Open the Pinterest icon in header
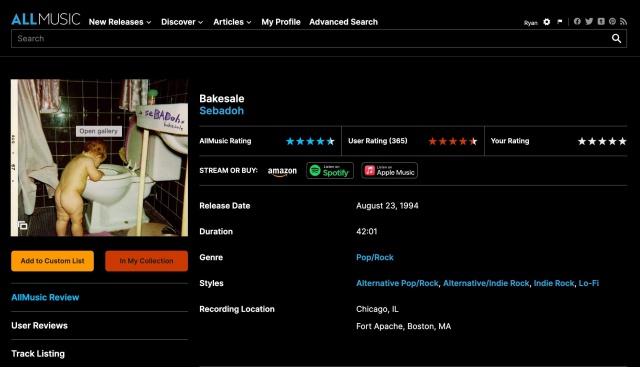 pos(612,22)
